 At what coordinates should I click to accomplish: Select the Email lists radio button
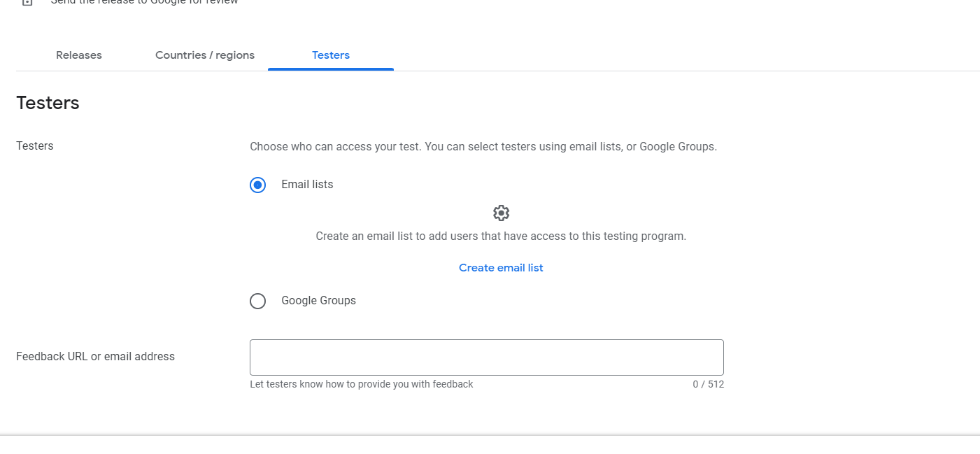pos(257,185)
